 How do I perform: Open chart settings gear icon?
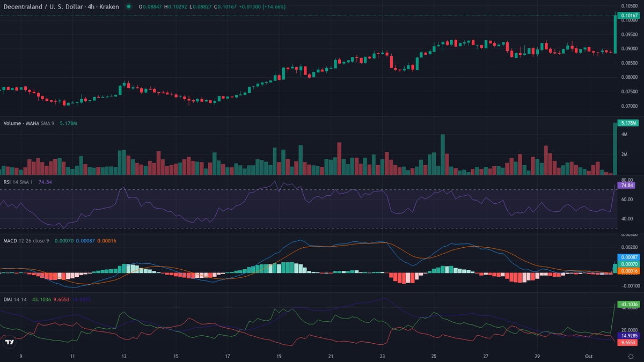[x=630, y=356]
